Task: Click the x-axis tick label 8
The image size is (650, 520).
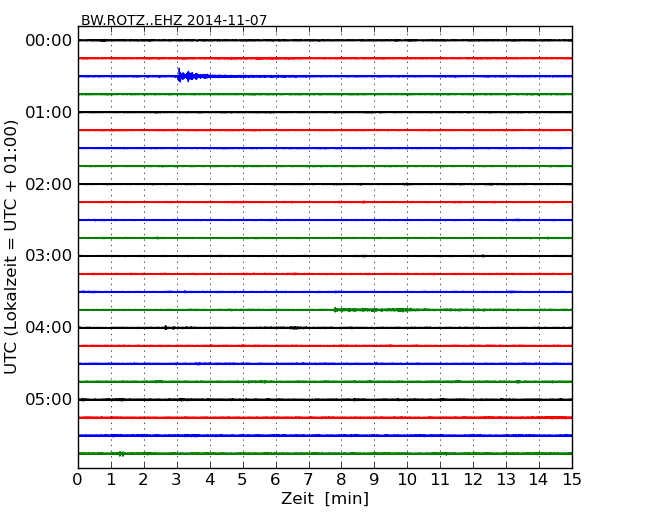Action: [341, 480]
